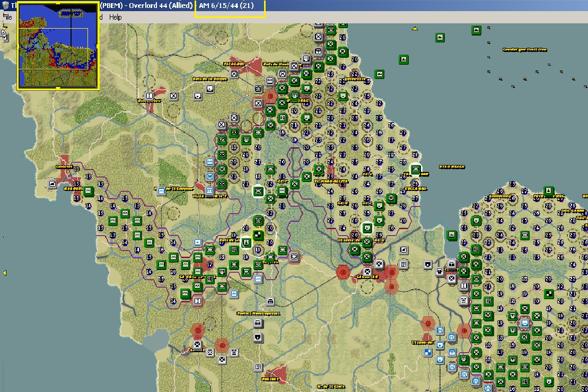The width and height of the screenshot is (588, 392).
Task: Select green anchor unit at far right coast
Action: (549, 190)
